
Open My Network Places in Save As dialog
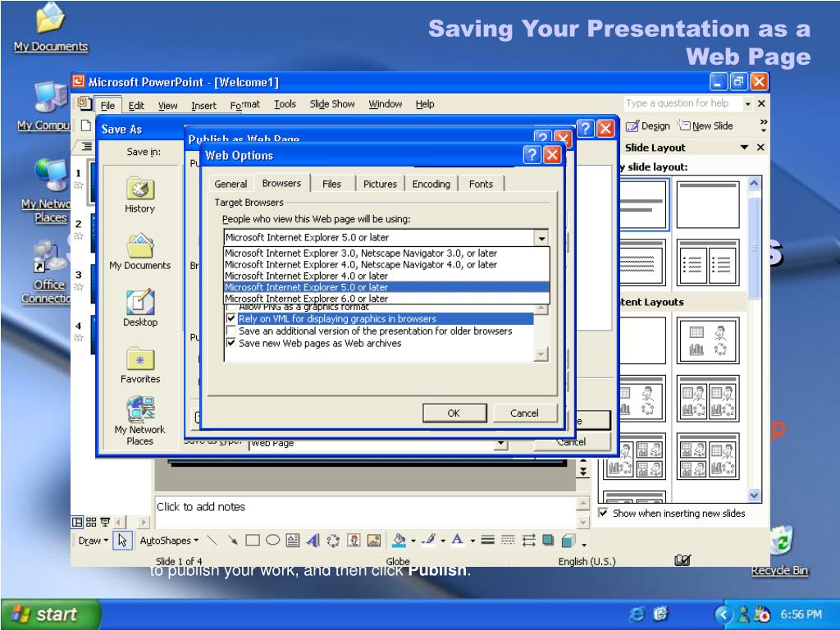139,421
